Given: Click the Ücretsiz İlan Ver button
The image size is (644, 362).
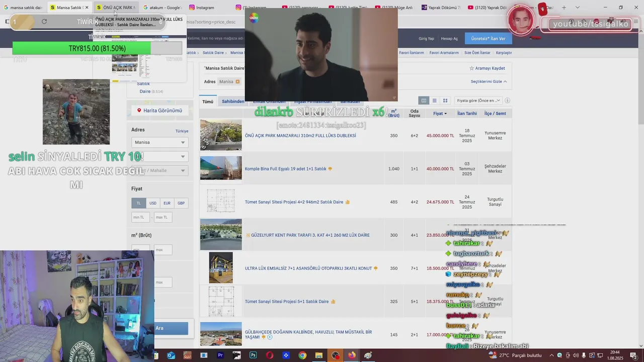Looking at the screenshot, I should click(x=488, y=39).
